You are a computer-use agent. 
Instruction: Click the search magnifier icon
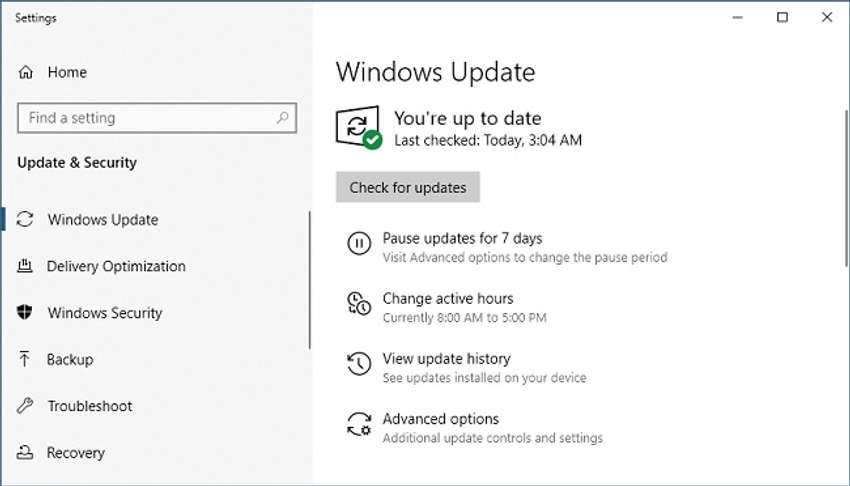[x=282, y=118]
